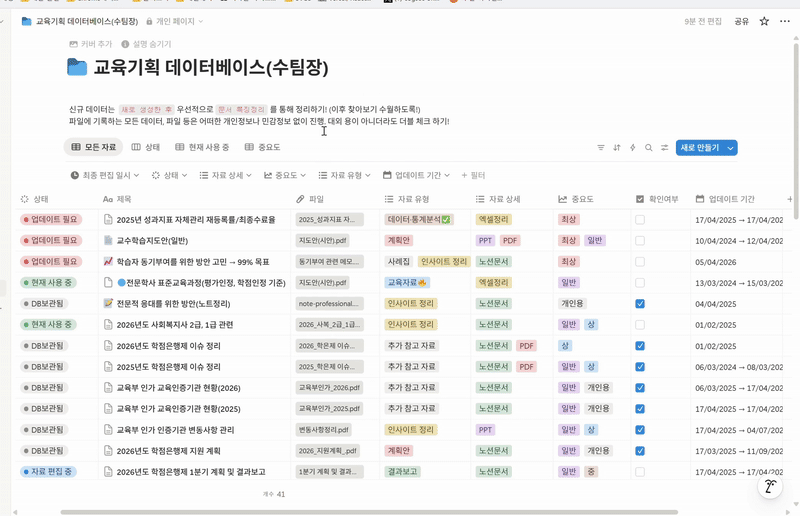Click the plus icon to add a column

tap(789, 199)
